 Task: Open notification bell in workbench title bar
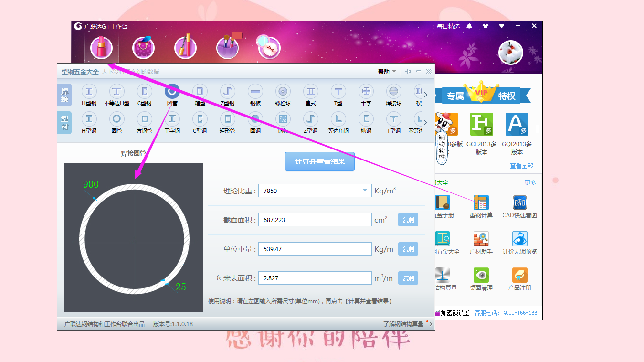[x=469, y=26]
